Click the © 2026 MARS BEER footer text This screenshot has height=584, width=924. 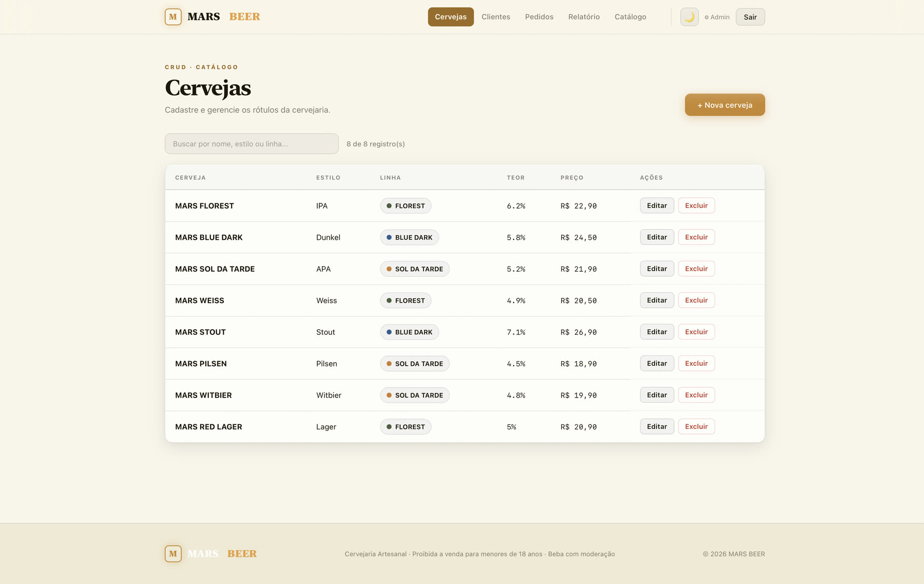pyautogui.click(x=734, y=554)
